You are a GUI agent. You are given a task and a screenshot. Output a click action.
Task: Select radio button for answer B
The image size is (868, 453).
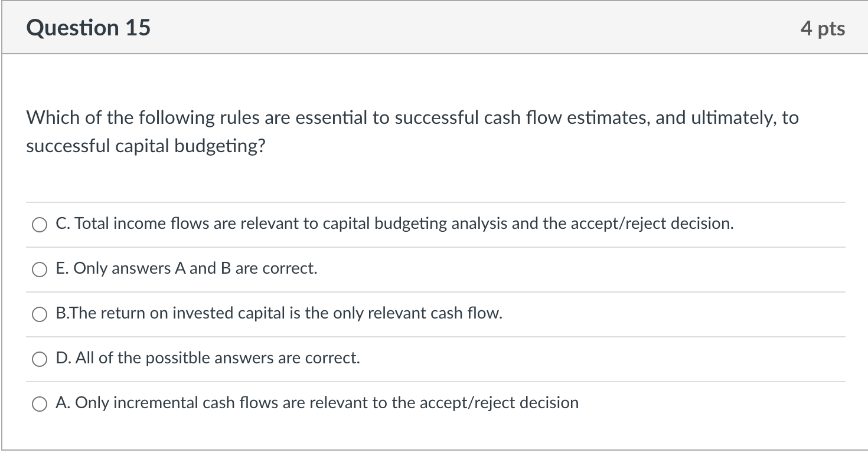39,314
